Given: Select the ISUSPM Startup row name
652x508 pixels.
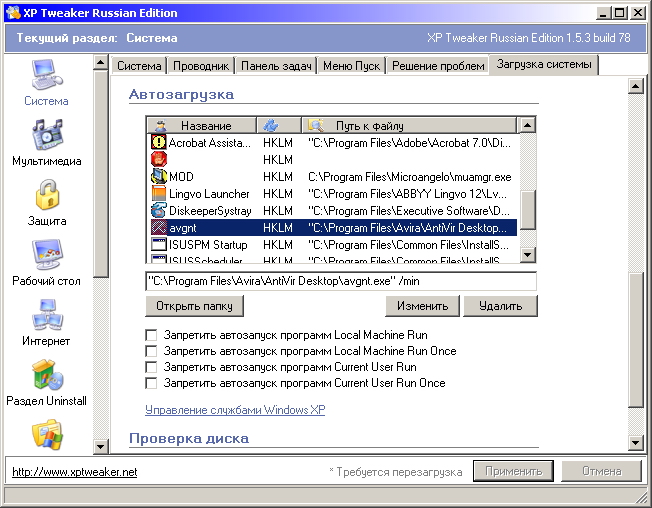Looking at the screenshot, I should click(x=208, y=245).
